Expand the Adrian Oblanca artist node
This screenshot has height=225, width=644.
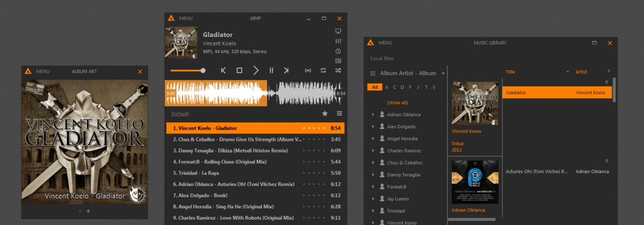[x=373, y=115]
